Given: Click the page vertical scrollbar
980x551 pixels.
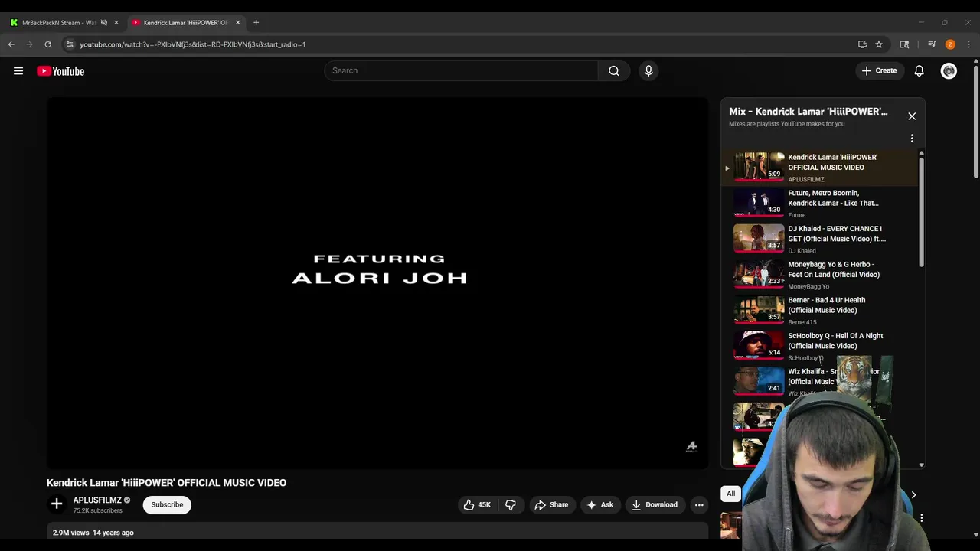Looking at the screenshot, I should click(x=975, y=122).
